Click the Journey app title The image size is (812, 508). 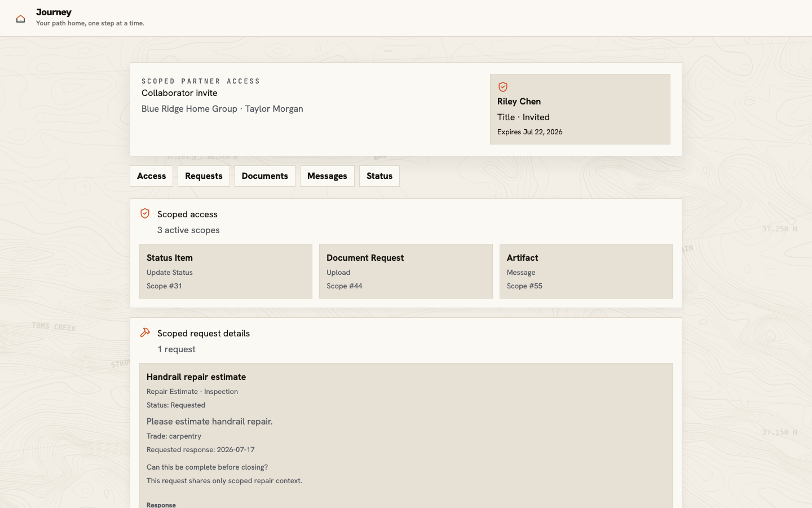pos(54,12)
